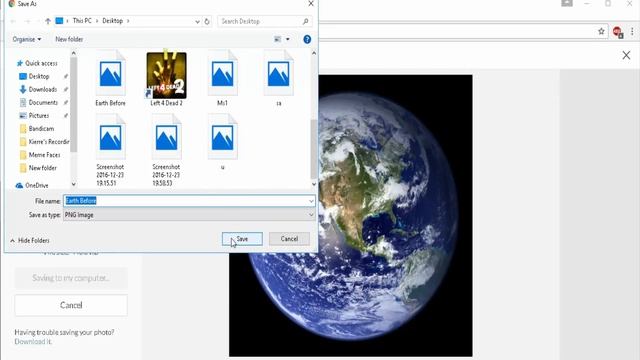
Task: Click Cancel button on web page
Action: (x=71, y=305)
